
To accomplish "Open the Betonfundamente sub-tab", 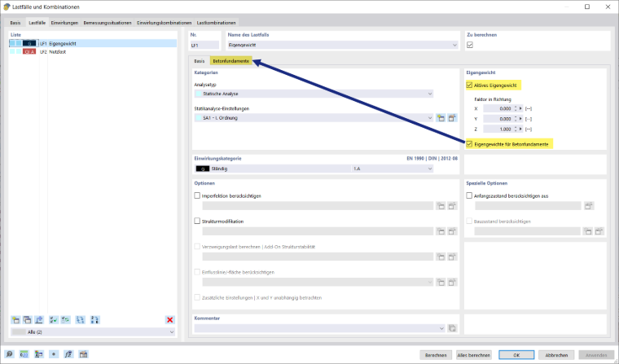I will click(231, 61).
